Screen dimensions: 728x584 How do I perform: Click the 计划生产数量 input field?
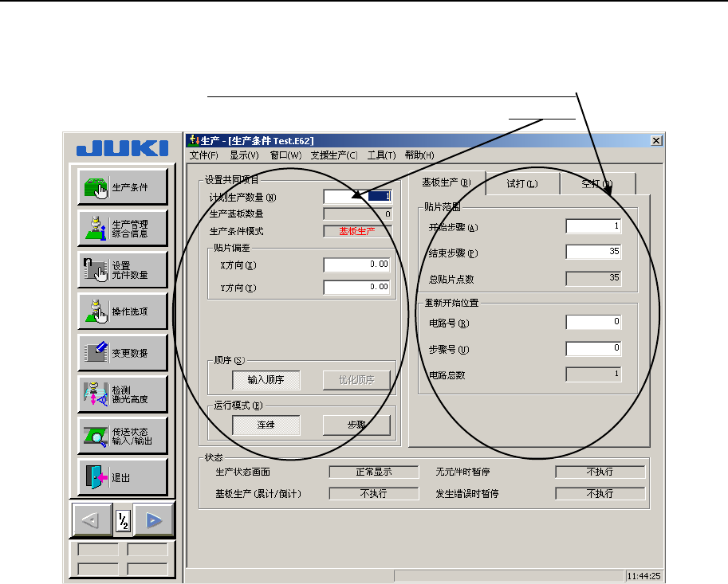pos(357,197)
